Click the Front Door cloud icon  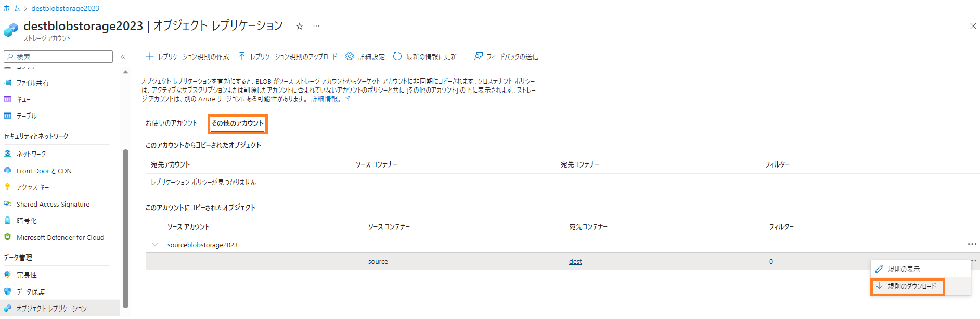[8, 171]
